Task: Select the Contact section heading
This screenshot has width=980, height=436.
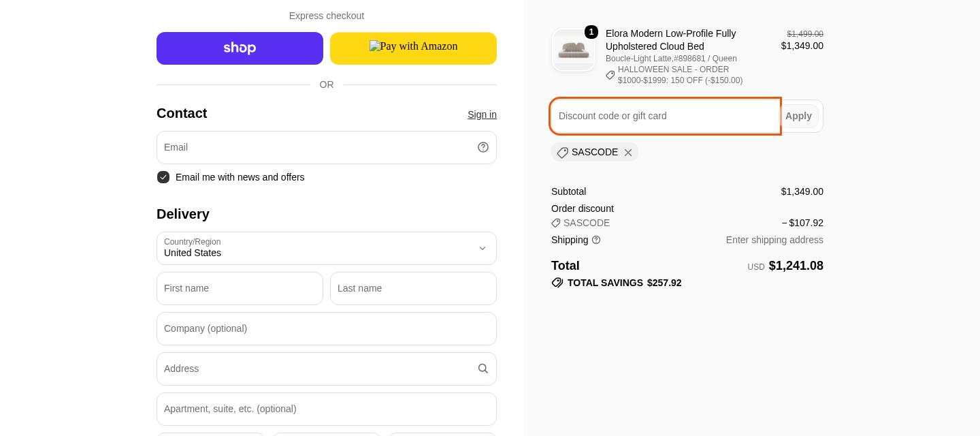Action: [182, 113]
